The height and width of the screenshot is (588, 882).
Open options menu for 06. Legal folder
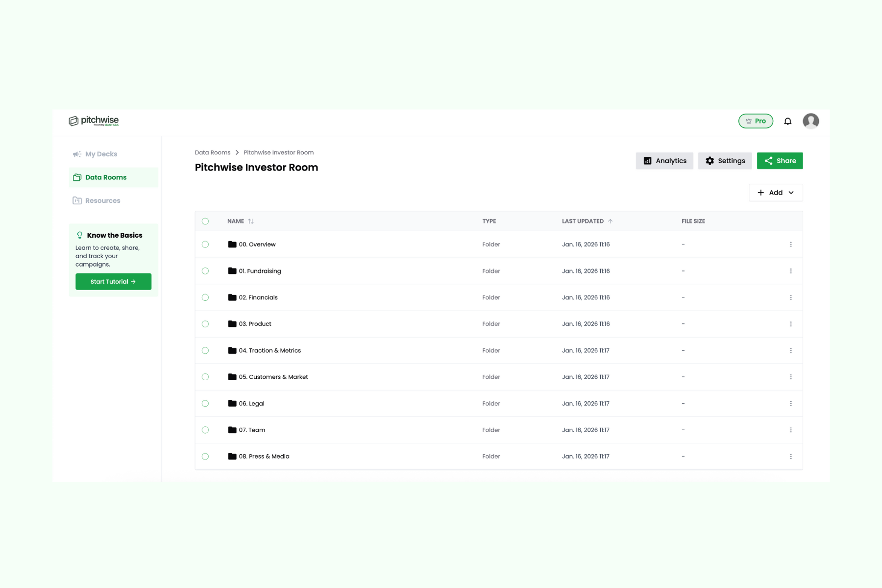pyautogui.click(x=790, y=403)
